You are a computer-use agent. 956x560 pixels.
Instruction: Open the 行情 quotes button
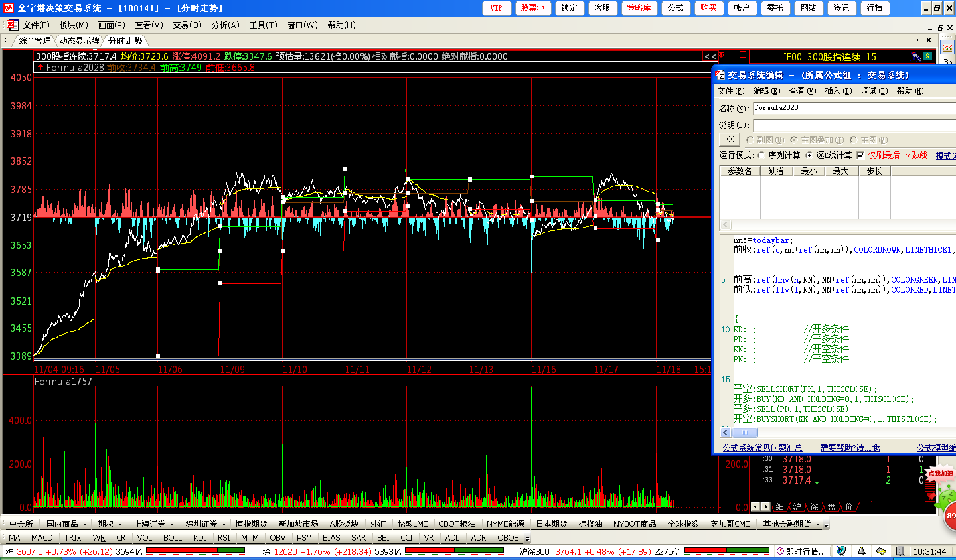click(x=875, y=8)
